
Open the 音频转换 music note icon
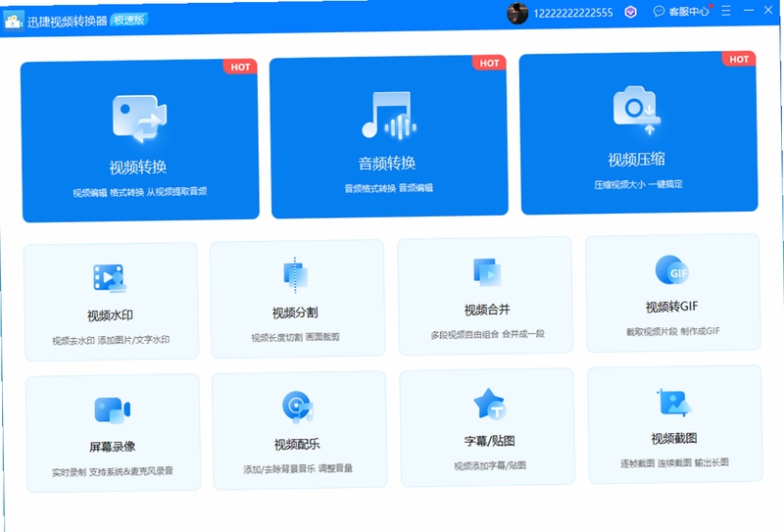389,116
